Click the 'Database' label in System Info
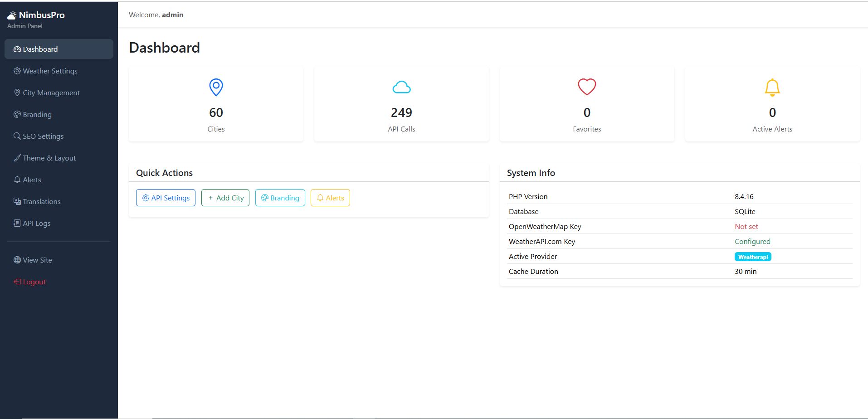The image size is (868, 419). pyautogui.click(x=523, y=211)
